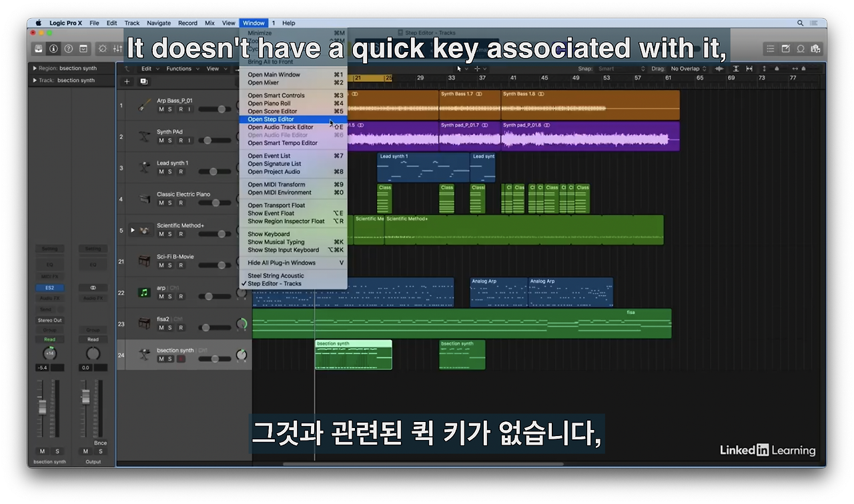The height and width of the screenshot is (504, 854).
Task: Mute the fisa2 track
Action: tap(161, 328)
